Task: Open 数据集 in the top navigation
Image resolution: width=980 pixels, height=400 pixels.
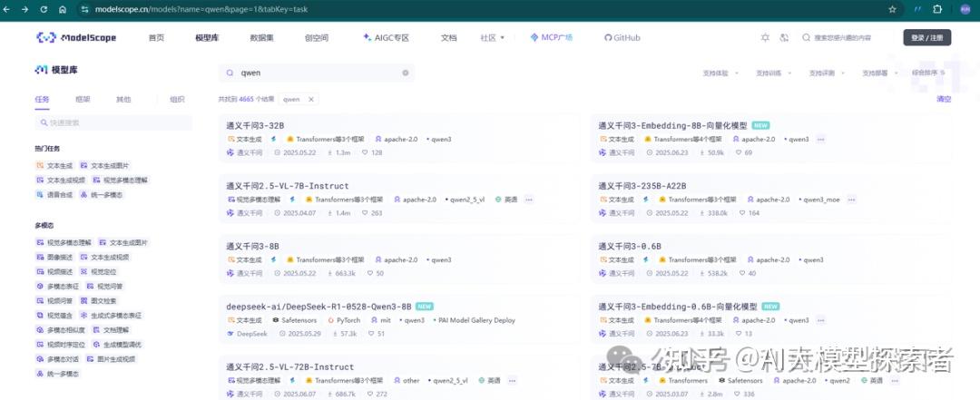Action: [262, 37]
